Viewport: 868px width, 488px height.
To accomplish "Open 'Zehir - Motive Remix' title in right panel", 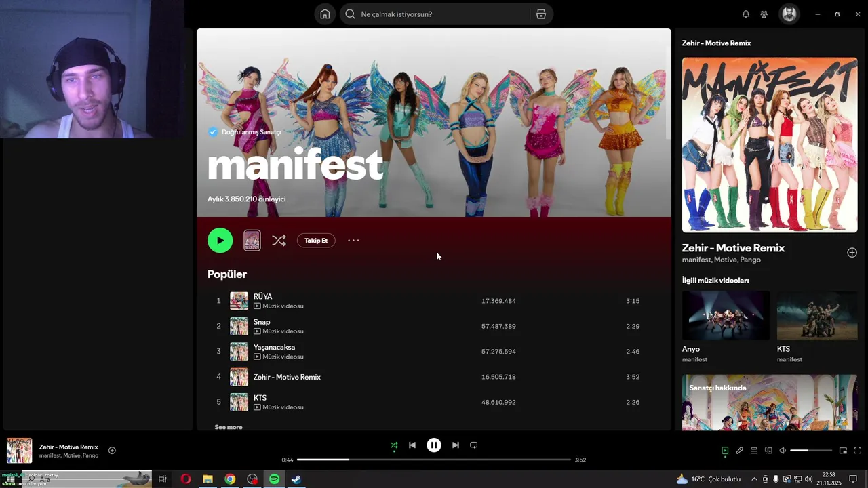I will (x=733, y=248).
